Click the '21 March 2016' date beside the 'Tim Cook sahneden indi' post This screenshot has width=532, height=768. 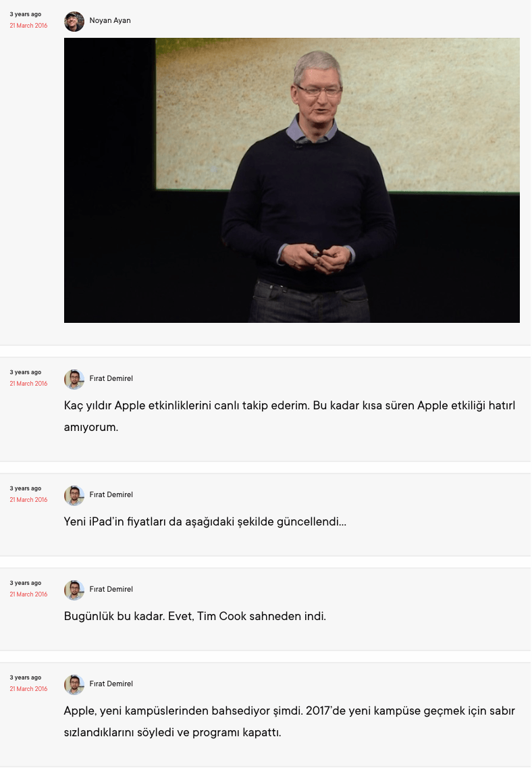[28, 594]
